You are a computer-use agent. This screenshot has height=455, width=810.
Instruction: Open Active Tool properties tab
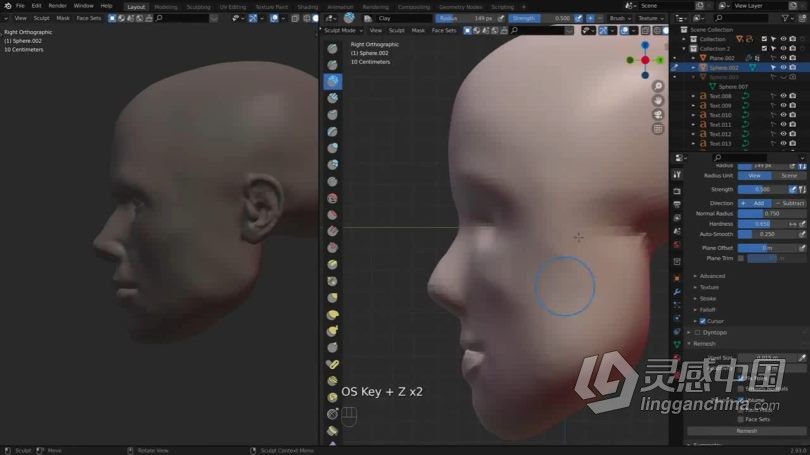pos(677,175)
